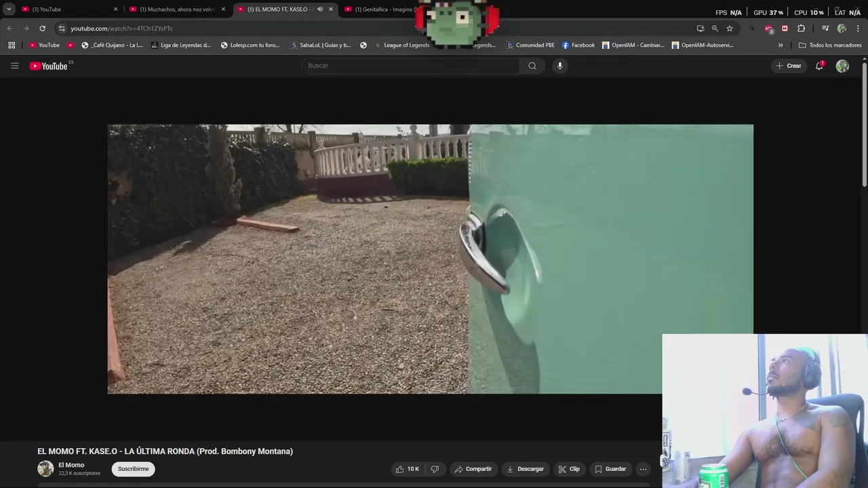Image resolution: width=868 pixels, height=488 pixels.
Task: Open El Momo channel avatar
Action: (x=45, y=468)
